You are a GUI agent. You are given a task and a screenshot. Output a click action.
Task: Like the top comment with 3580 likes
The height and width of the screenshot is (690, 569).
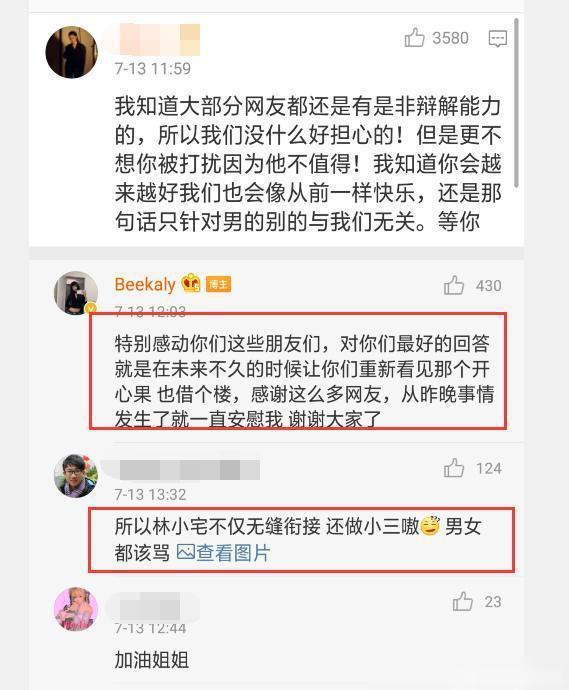click(x=414, y=37)
